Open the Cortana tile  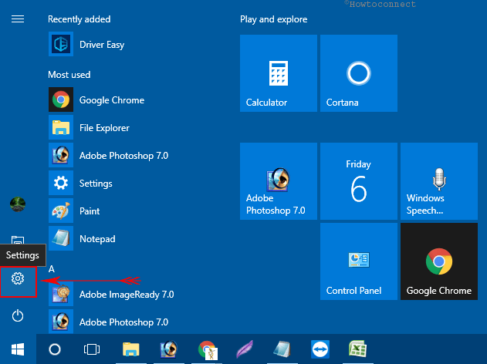point(359,73)
